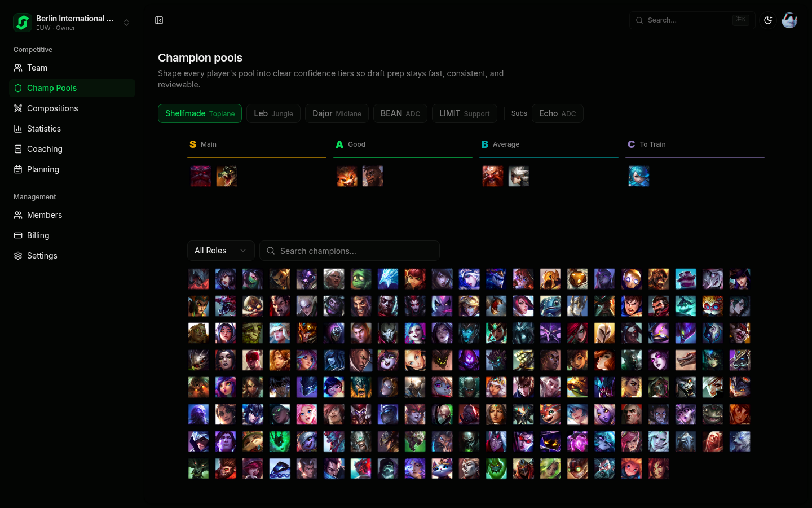Go to Planning page
Screen dimensions: 812x508
pos(72,169)
